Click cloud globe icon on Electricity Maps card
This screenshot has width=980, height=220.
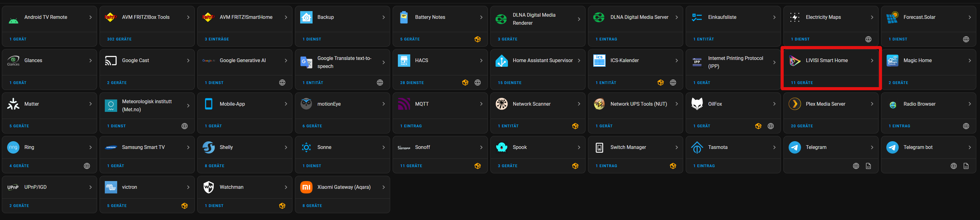click(x=868, y=39)
